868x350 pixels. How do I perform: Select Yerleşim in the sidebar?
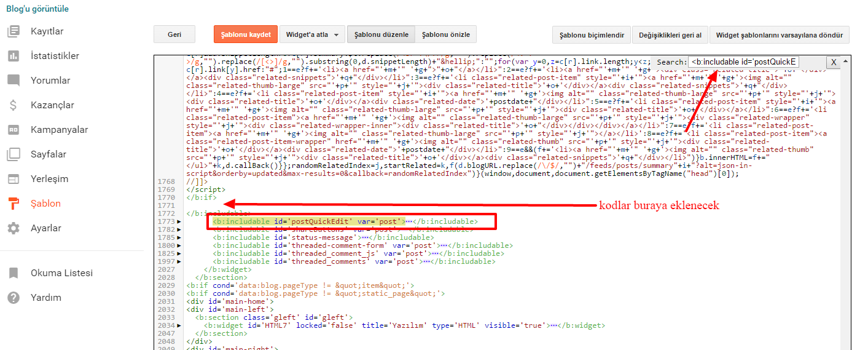(x=49, y=179)
